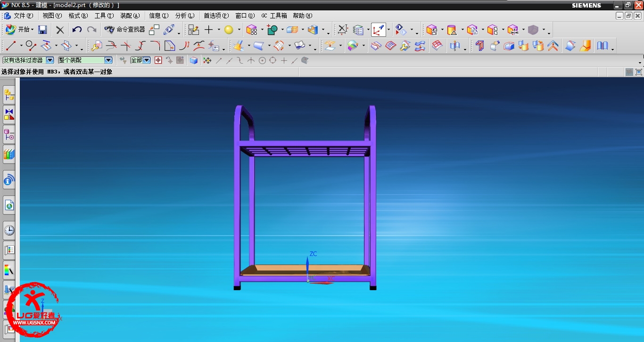Toggle the end point snap option
Screen dimensions: 644x342
pyautogui.click(x=219, y=60)
